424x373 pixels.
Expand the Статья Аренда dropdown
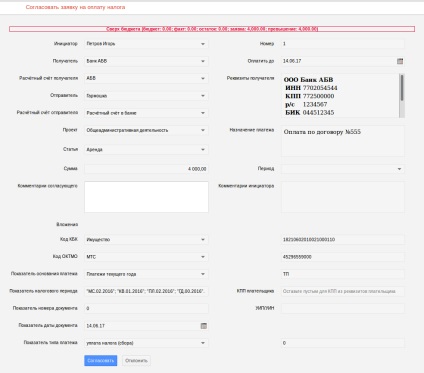coord(203,150)
